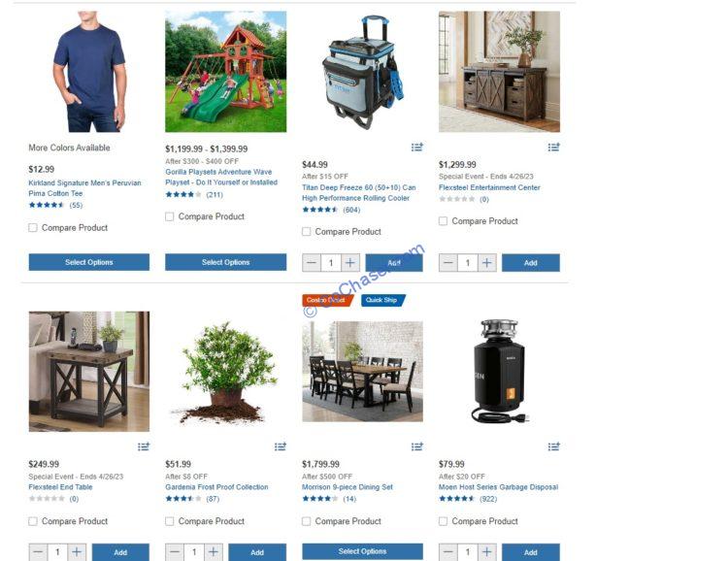The width and height of the screenshot is (728, 561).
Task: Add Flexsteel Entertainment Center to cart
Action: 531,263
